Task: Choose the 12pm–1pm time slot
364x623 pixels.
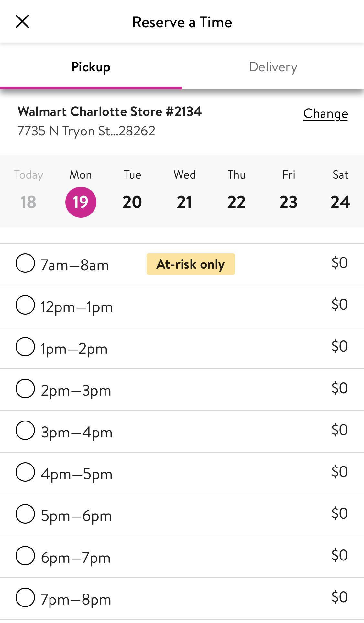Action: point(25,305)
